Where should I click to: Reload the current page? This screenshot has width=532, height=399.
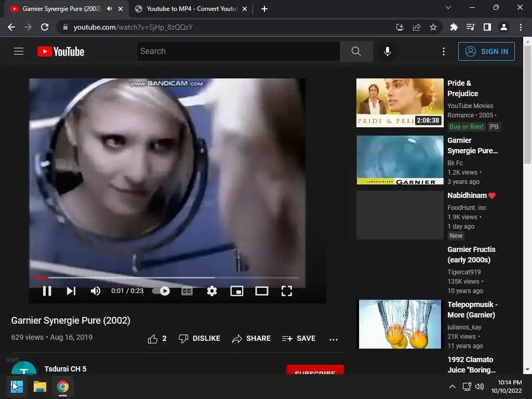point(45,27)
